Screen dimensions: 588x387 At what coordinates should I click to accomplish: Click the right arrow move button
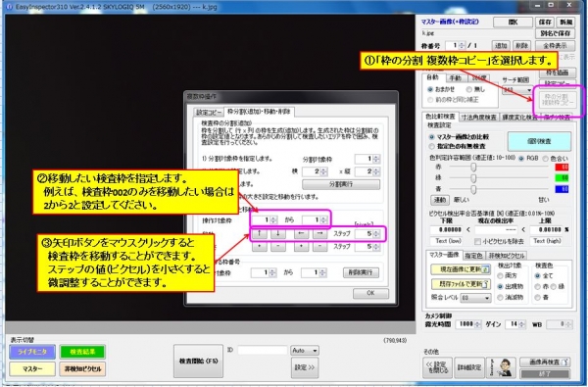[x=319, y=234]
